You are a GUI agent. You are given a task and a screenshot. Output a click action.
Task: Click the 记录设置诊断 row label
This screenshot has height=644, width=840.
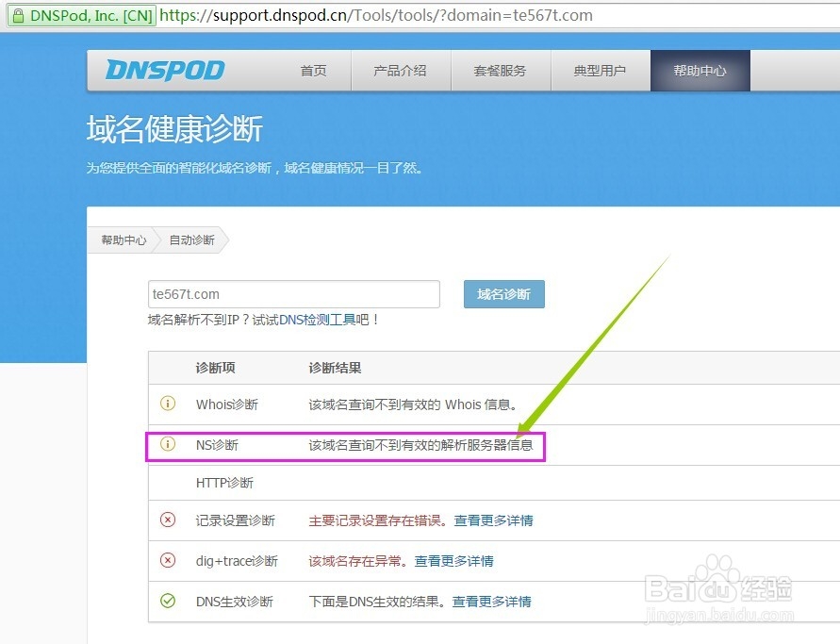pyautogui.click(x=235, y=520)
